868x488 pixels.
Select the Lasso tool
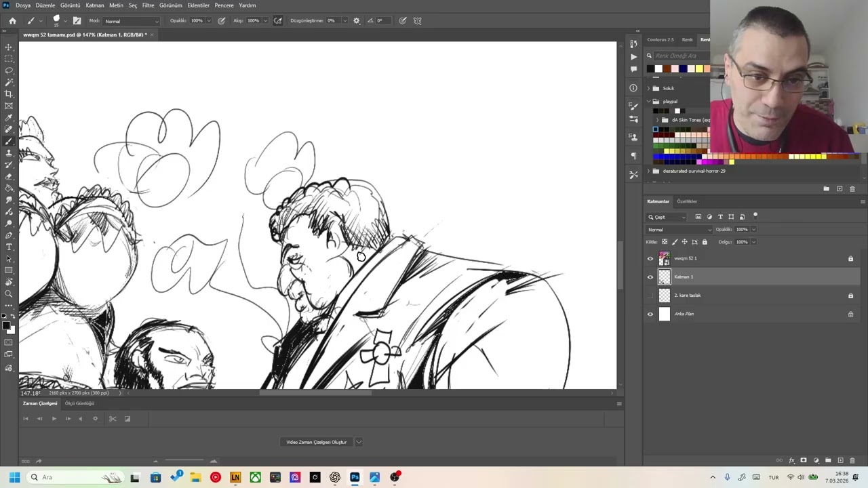(9, 70)
